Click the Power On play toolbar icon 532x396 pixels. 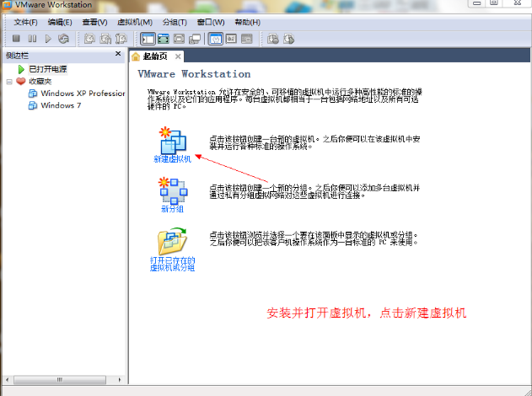(x=48, y=39)
